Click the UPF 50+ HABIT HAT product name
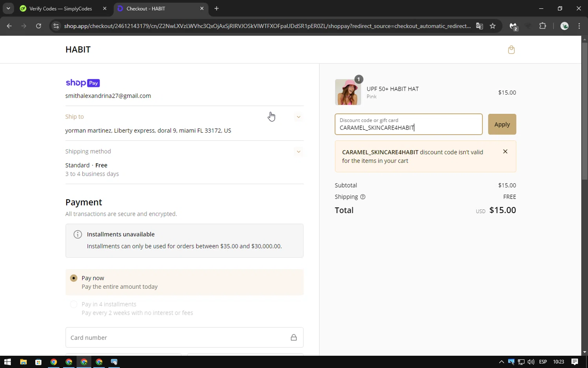The image size is (588, 368). [x=393, y=89]
